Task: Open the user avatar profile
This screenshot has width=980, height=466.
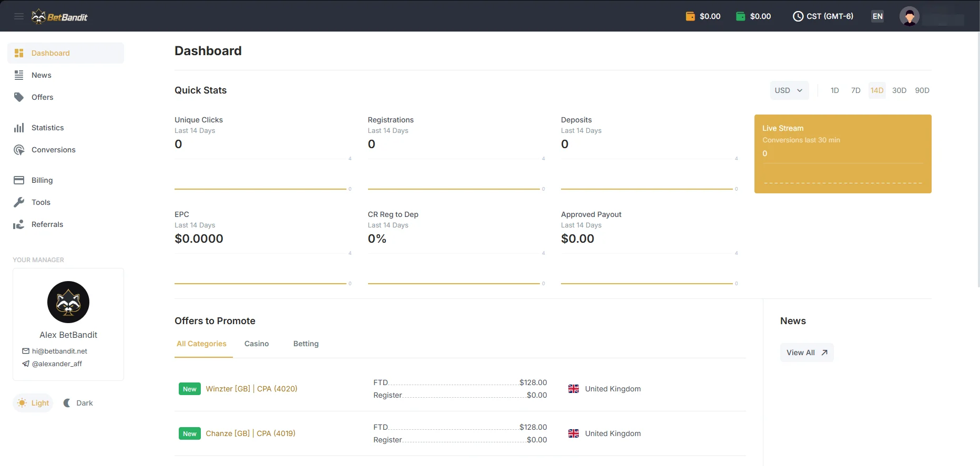Action: click(910, 16)
